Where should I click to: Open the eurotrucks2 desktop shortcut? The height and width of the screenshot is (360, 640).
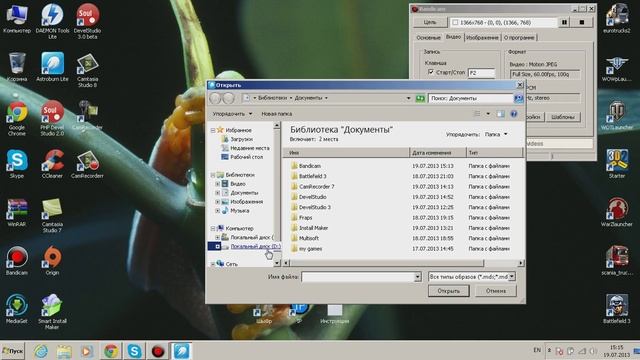[x=616, y=19]
